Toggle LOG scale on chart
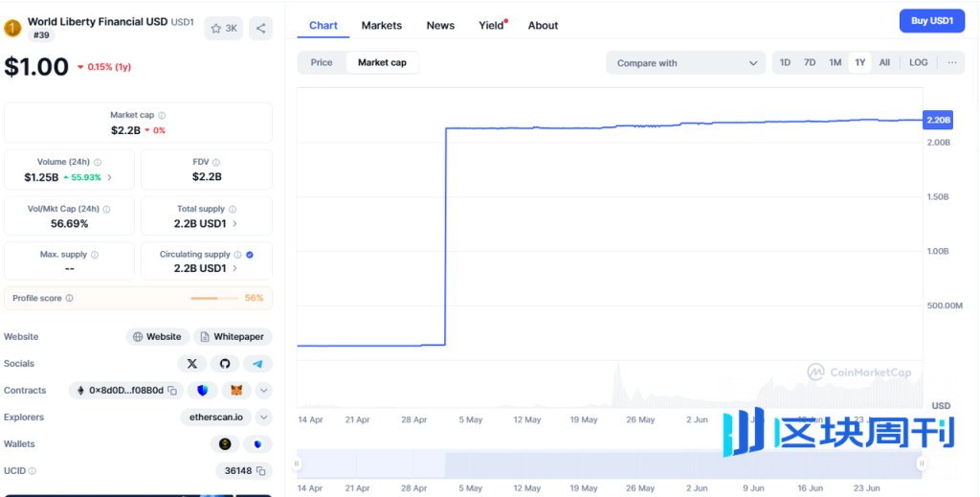The width and height of the screenshot is (980, 497). 918,62
